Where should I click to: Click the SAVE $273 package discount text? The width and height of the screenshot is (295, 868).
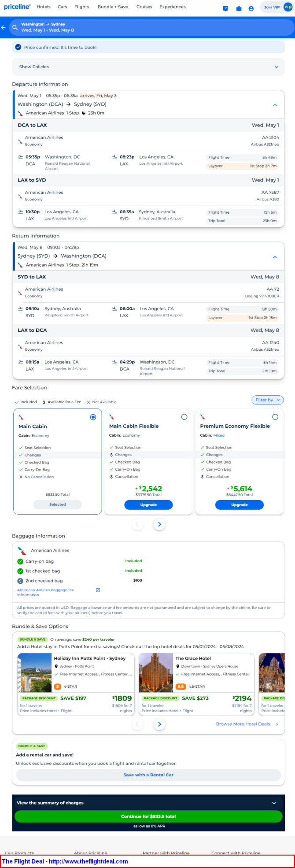point(195,698)
